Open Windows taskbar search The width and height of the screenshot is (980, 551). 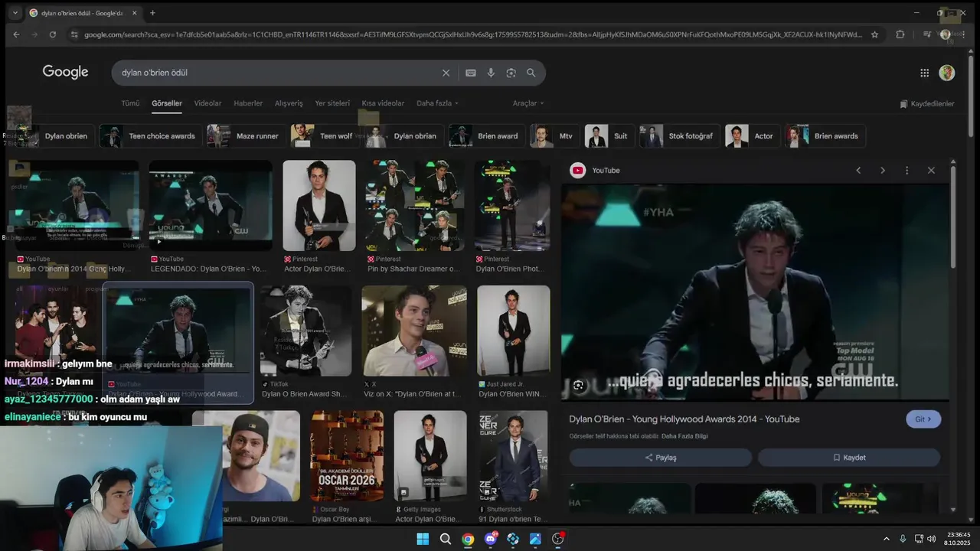click(x=445, y=539)
